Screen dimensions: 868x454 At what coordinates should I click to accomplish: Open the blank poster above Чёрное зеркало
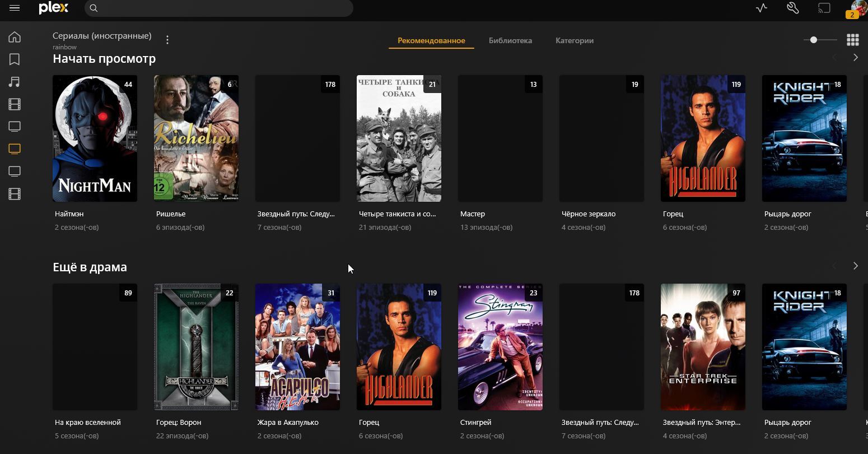pyautogui.click(x=601, y=138)
